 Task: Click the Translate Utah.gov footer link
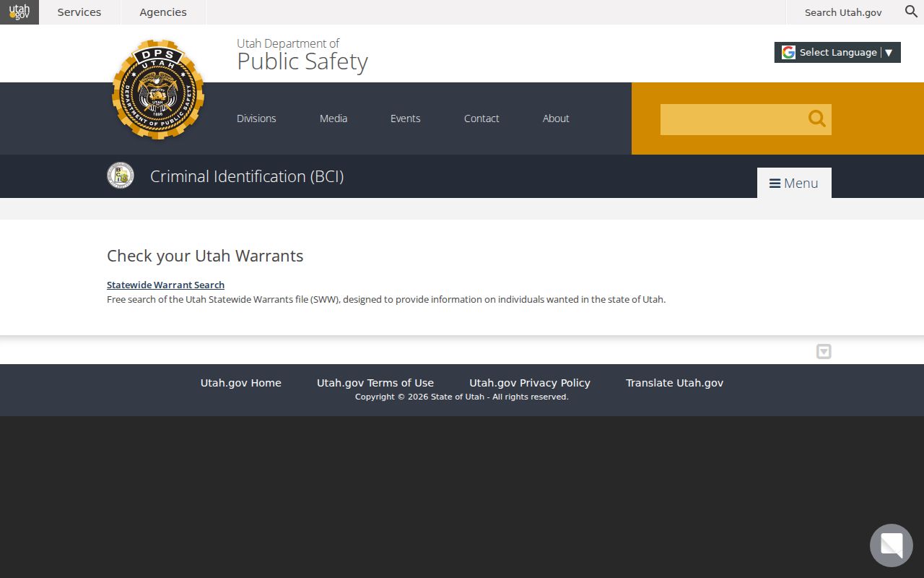point(674,383)
